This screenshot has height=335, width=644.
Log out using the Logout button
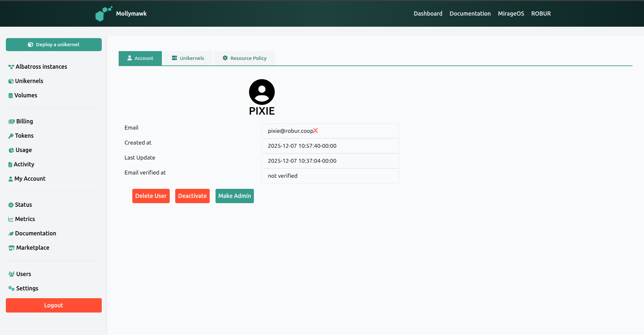[x=54, y=305]
